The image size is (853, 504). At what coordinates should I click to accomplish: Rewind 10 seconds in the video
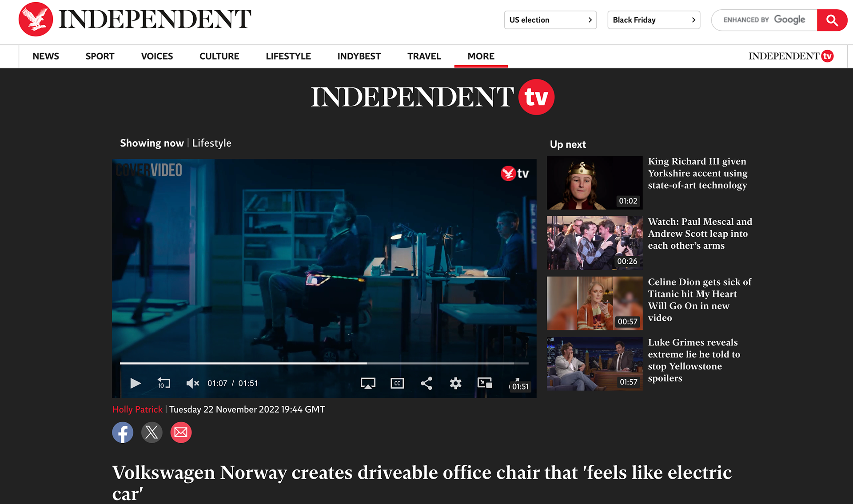[164, 383]
